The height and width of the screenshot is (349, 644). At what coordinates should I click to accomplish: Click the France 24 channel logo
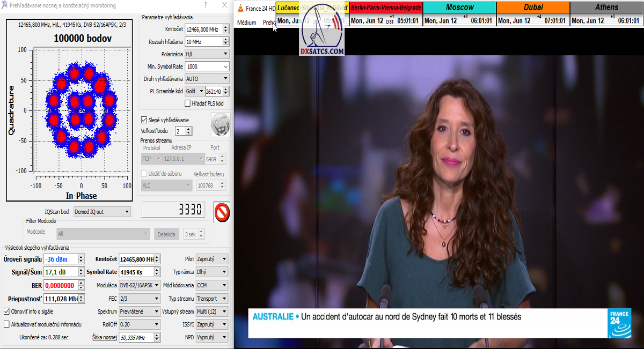pyautogui.click(x=619, y=323)
